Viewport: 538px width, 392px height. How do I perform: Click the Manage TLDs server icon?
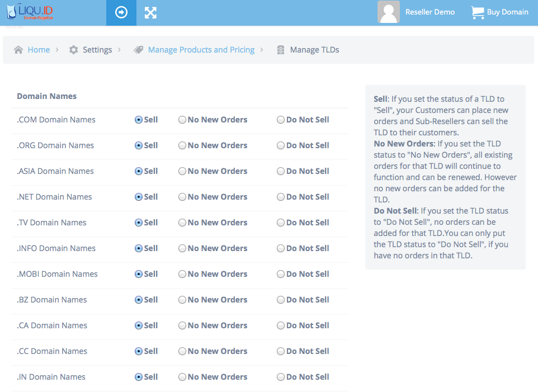pyautogui.click(x=281, y=50)
